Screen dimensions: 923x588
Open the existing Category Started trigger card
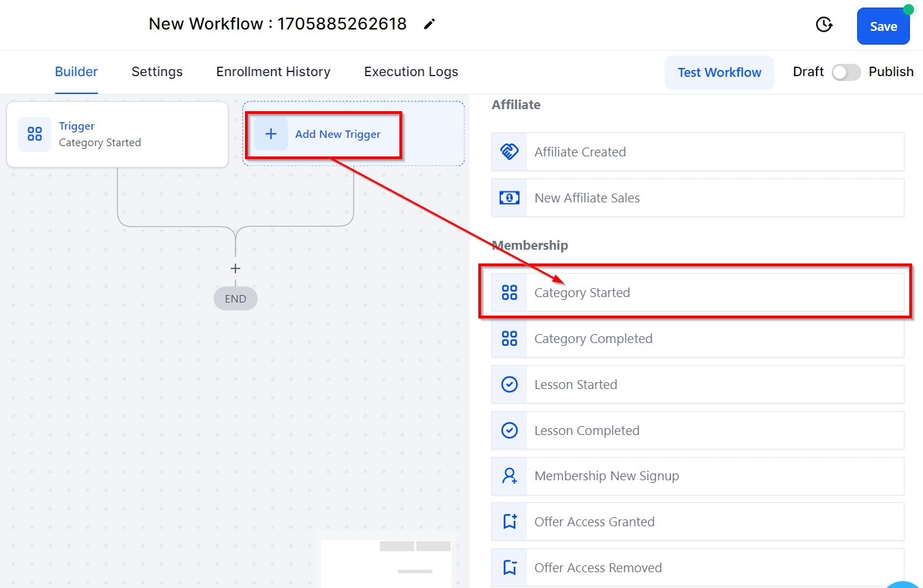tap(117, 134)
